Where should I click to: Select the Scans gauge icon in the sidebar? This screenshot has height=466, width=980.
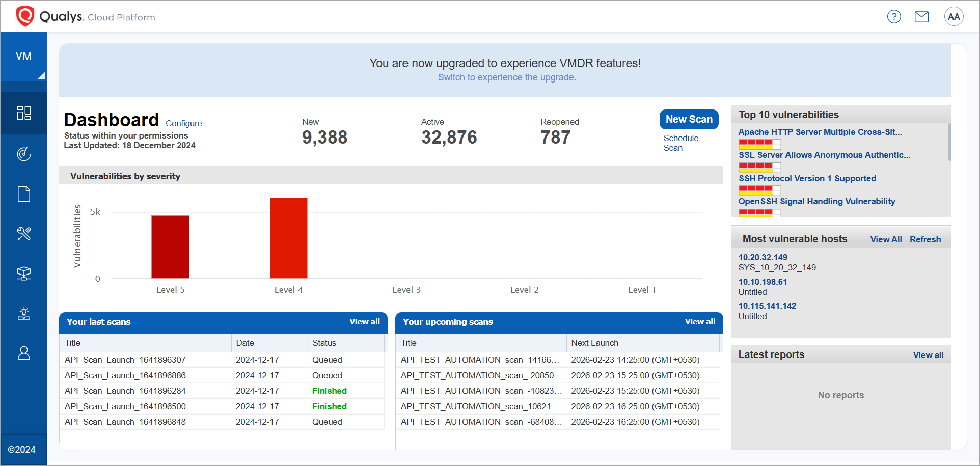point(23,153)
